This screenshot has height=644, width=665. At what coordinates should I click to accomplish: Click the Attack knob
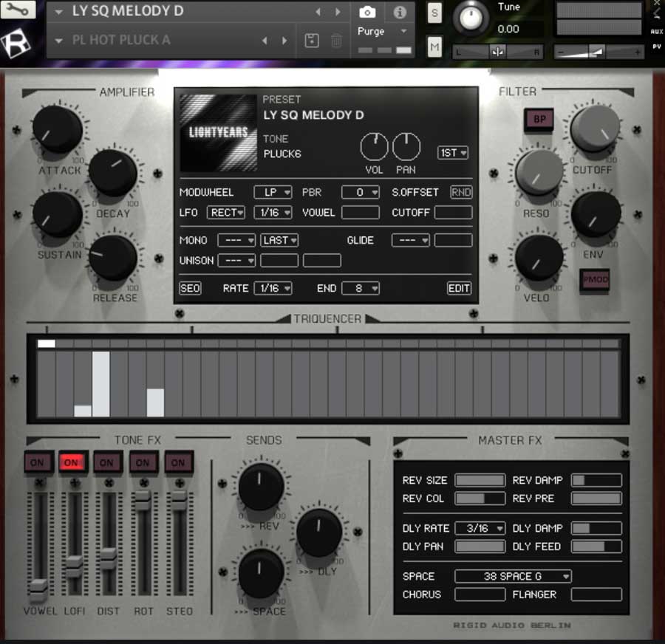click(x=57, y=129)
